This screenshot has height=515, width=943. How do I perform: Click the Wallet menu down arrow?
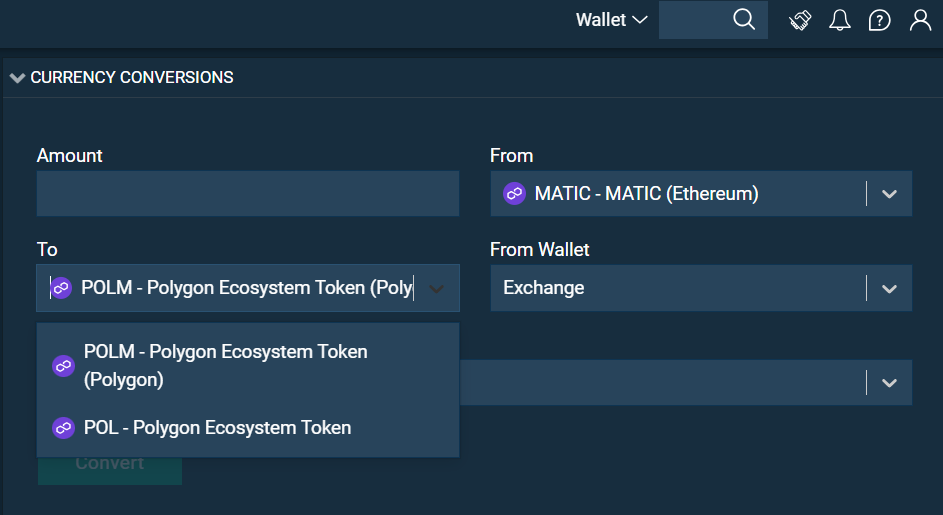pos(640,20)
